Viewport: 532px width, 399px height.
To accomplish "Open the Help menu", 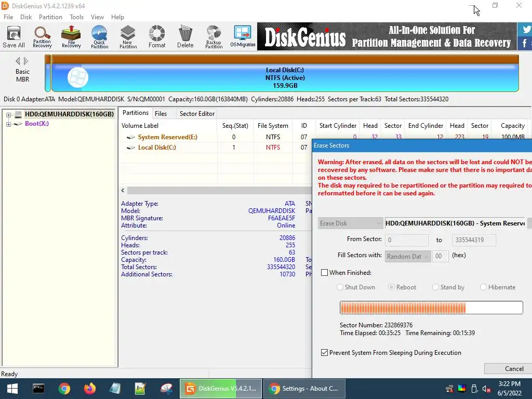I will pos(117,17).
